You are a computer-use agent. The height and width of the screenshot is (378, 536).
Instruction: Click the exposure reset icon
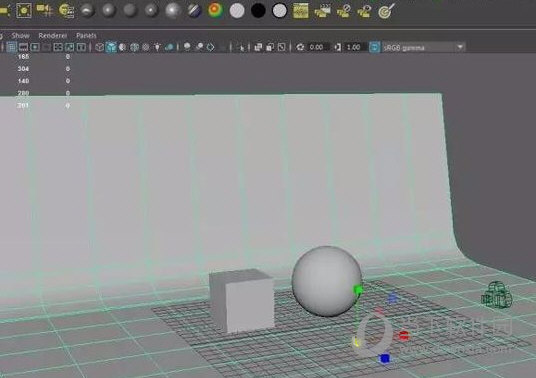pos(300,47)
